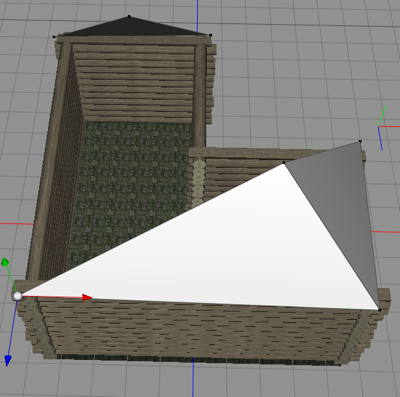Pick the lower-right vertex of white face
This screenshot has width=400, height=397.
(379, 310)
